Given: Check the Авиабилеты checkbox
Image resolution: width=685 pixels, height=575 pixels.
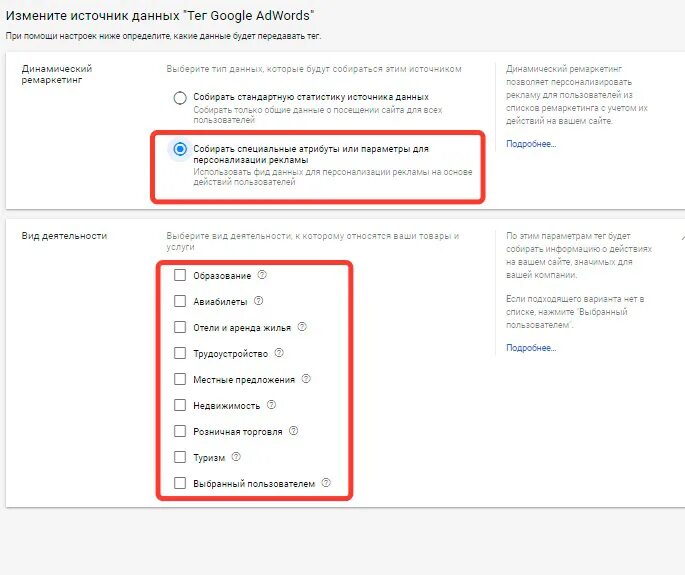Looking at the screenshot, I should coord(180,301).
